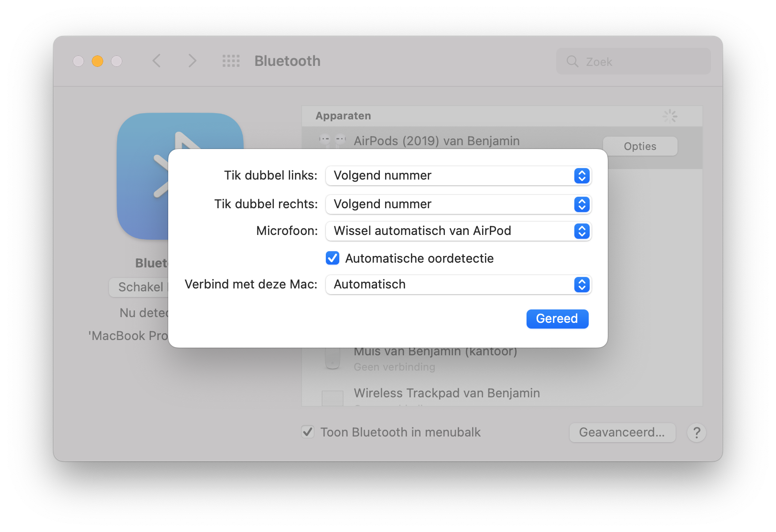The width and height of the screenshot is (776, 532).
Task: Open help with the question mark button
Action: [697, 433]
